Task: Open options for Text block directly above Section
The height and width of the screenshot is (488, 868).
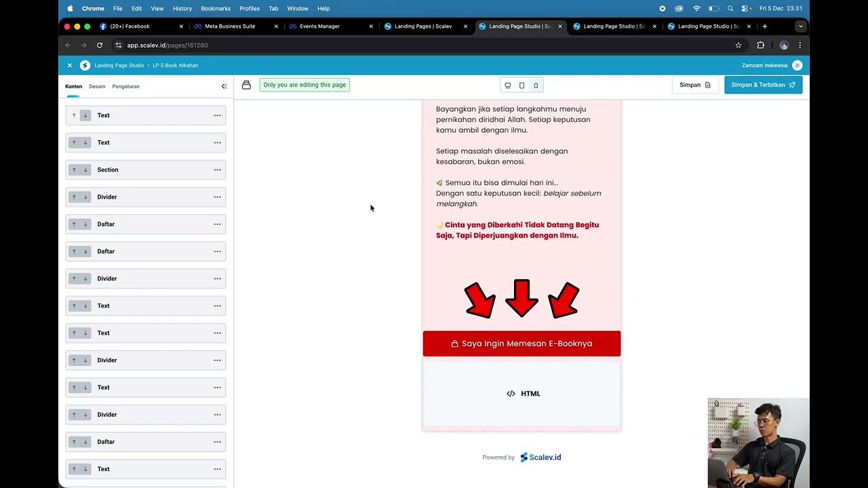Action: click(217, 142)
